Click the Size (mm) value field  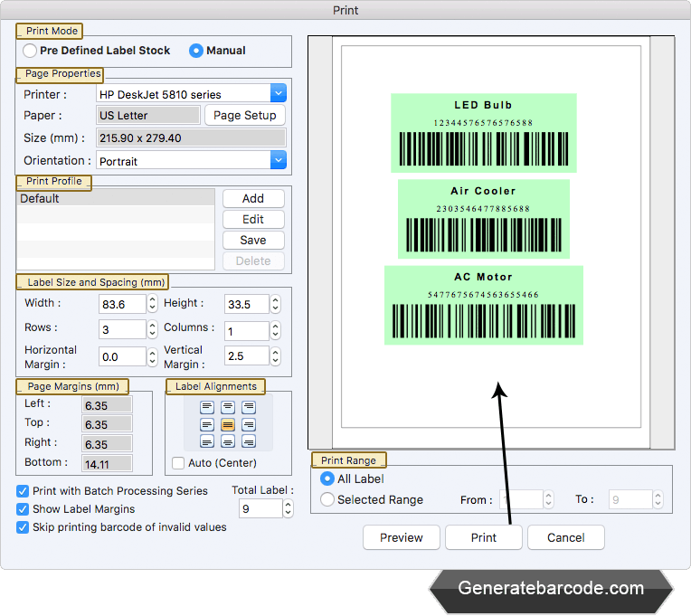click(x=191, y=137)
